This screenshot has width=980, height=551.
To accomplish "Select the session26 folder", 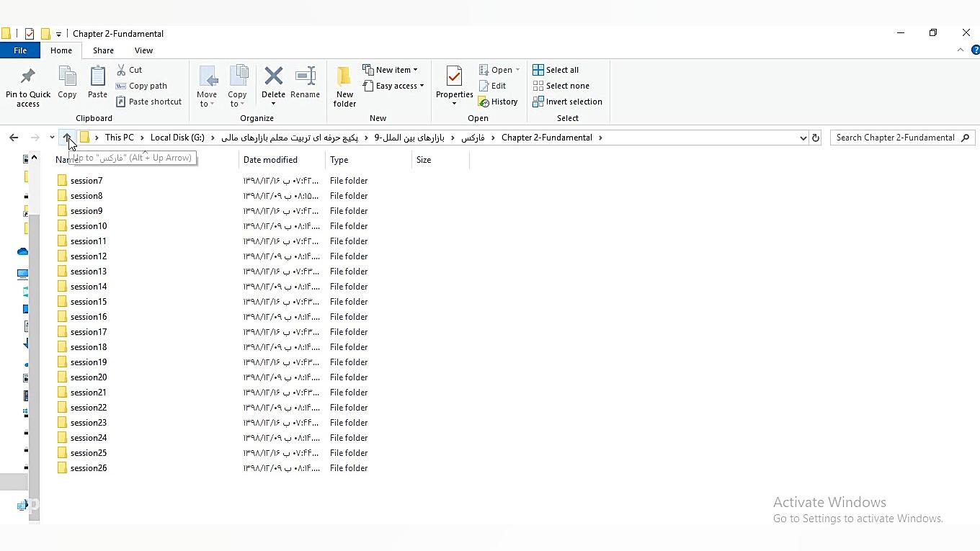I will coord(89,468).
